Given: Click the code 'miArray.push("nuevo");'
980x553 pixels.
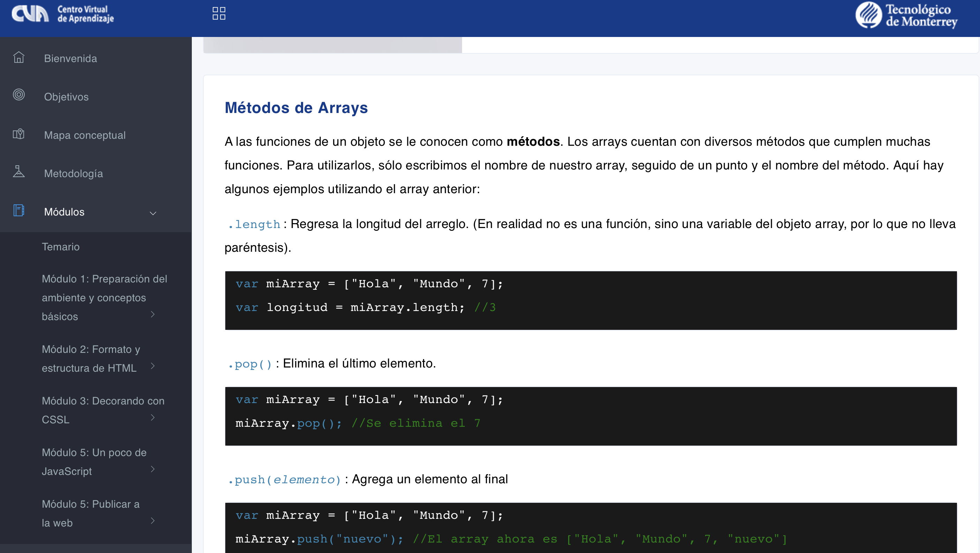Looking at the screenshot, I should pyautogui.click(x=319, y=539).
